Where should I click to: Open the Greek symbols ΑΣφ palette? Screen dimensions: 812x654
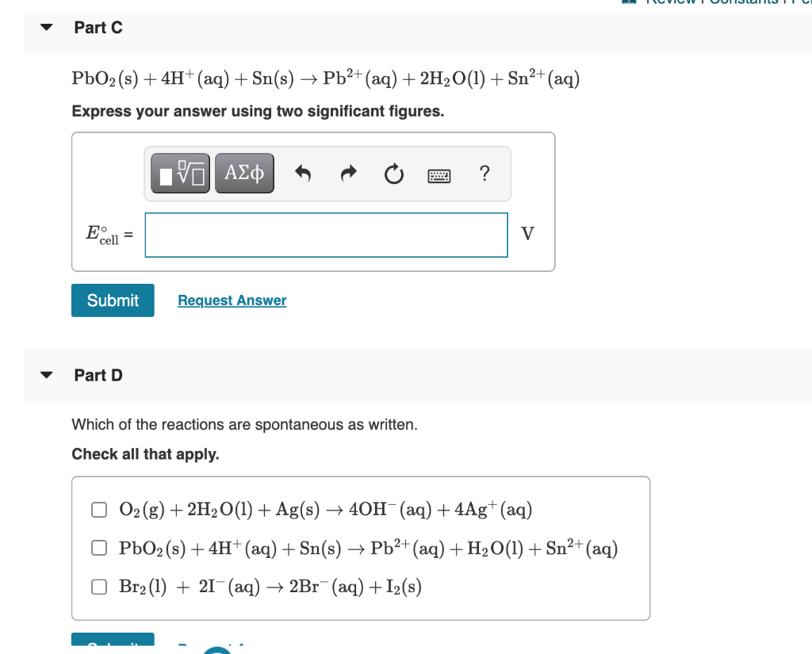[243, 173]
